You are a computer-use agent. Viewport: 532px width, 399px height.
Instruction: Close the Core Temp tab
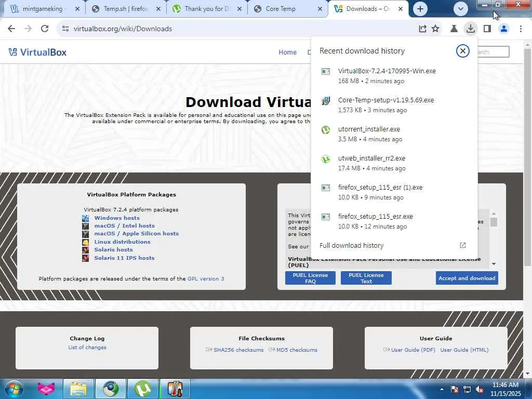coord(320,9)
